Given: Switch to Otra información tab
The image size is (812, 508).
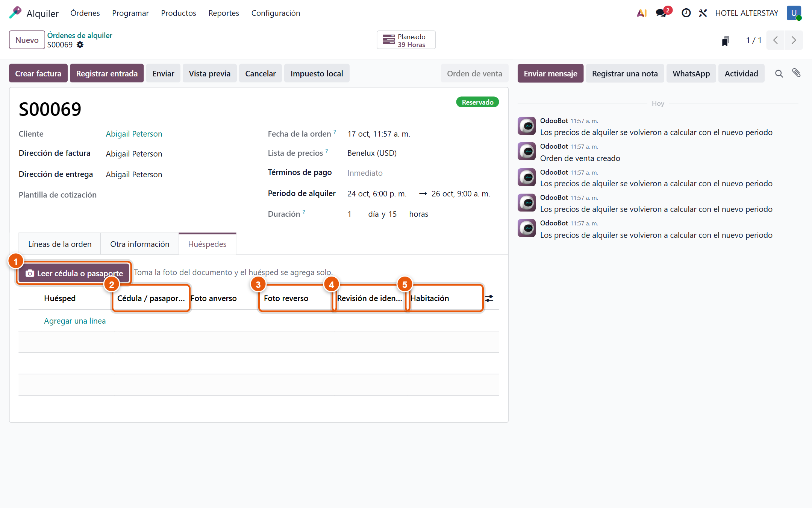Looking at the screenshot, I should click(140, 244).
